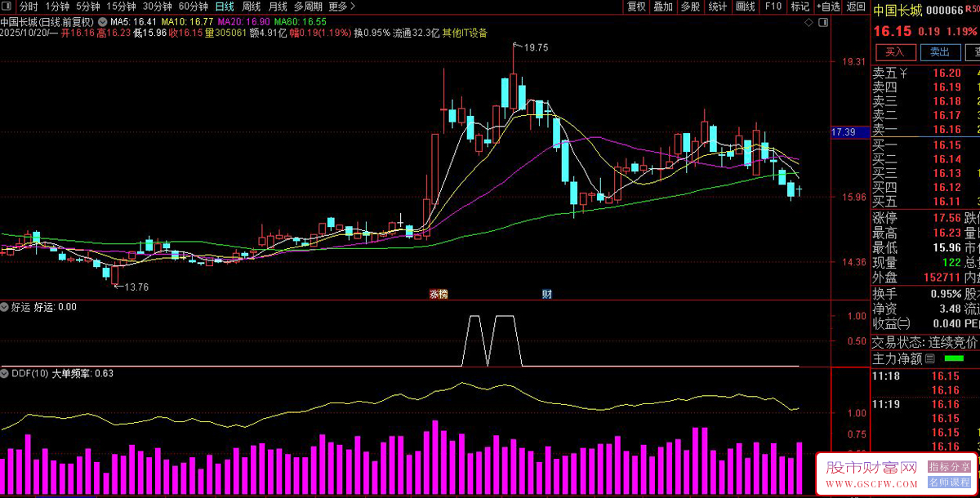Click the ￥ icon beside 卖五
Viewport: 980px width, 498px height.
pyautogui.click(x=904, y=73)
